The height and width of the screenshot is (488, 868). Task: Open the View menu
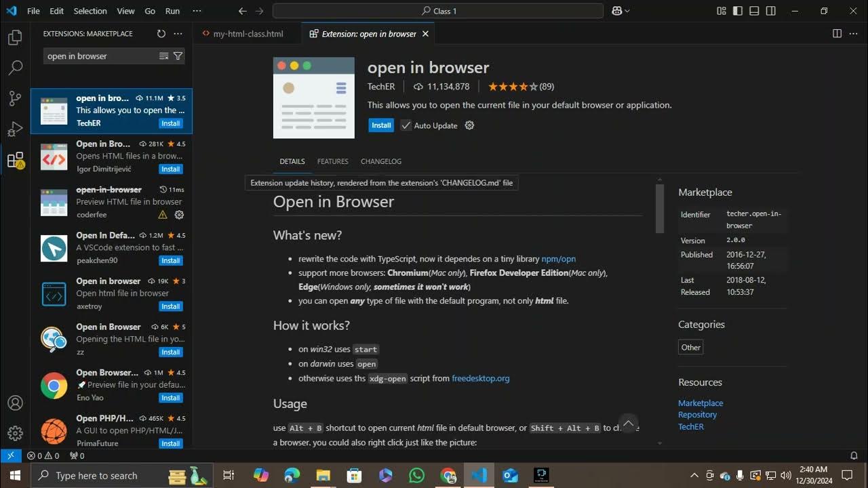(x=125, y=11)
